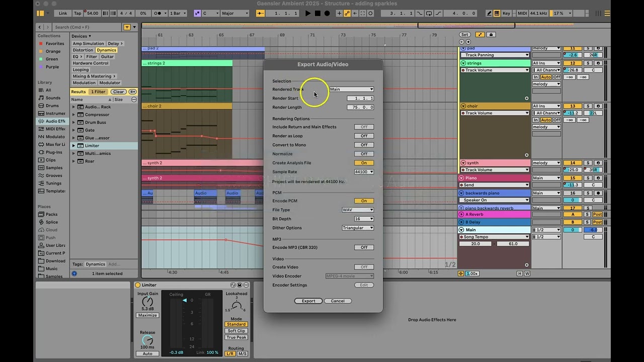Open the File Type WAV dropdown

click(358, 210)
